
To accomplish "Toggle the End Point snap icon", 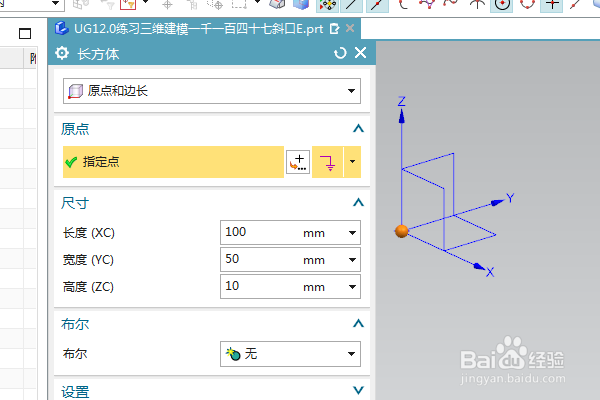I will coord(351,5).
